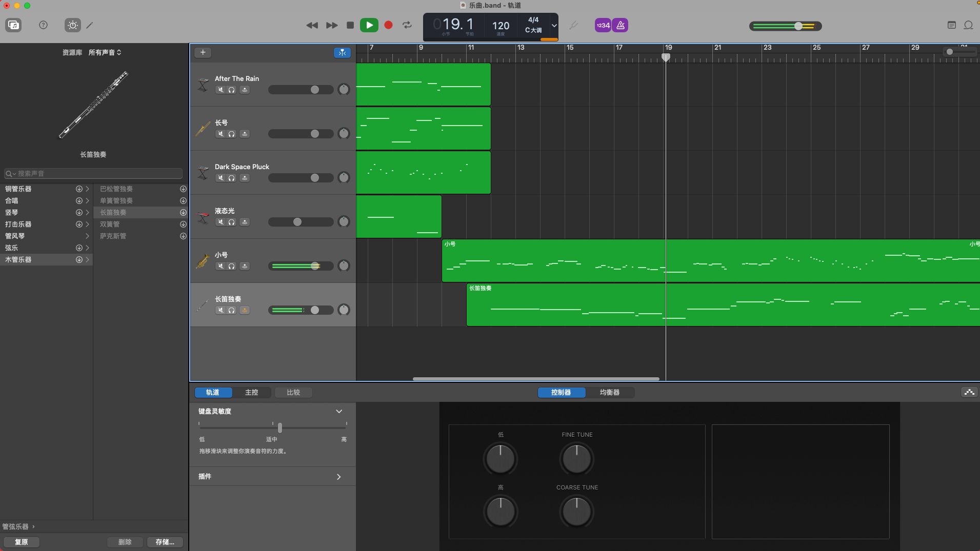This screenshot has width=980, height=551.
Task: Switch to the 主控 tab
Action: click(x=251, y=392)
